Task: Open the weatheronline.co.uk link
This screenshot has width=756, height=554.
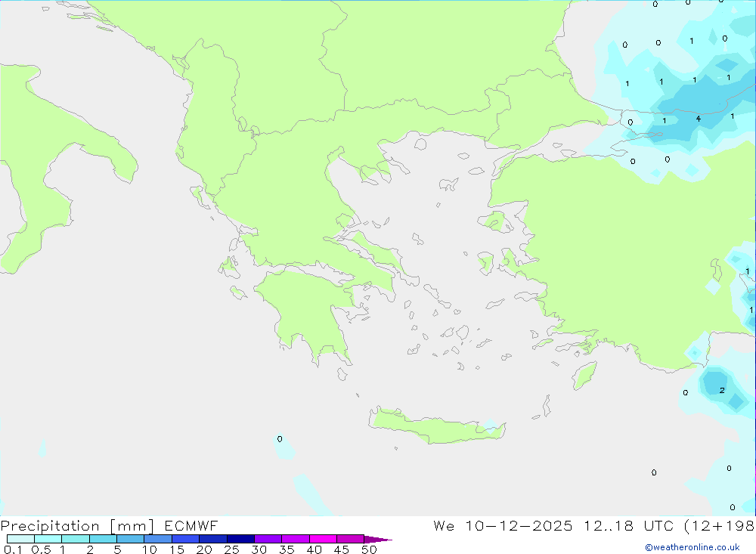Action: (692, 547)
